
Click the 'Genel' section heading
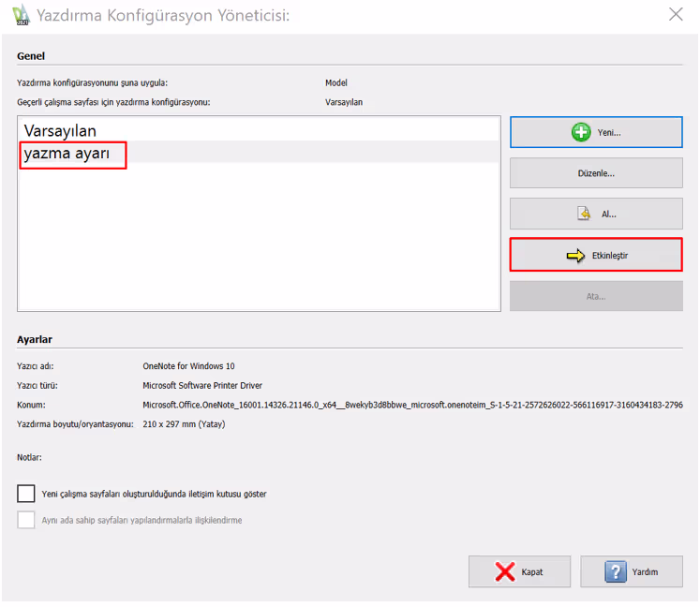(31, 56)
